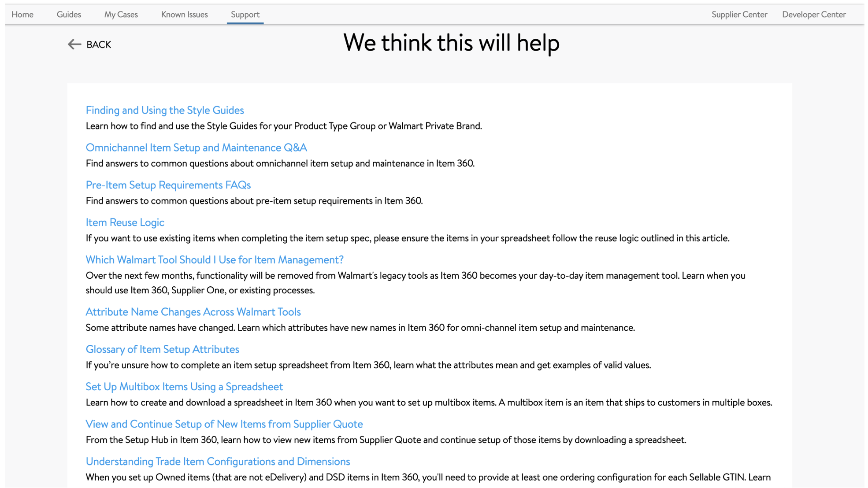This screenshot has height=488, width=868.
Task: Click description about creating multibox spreadsheet
Action: click(x=429, y=403)
